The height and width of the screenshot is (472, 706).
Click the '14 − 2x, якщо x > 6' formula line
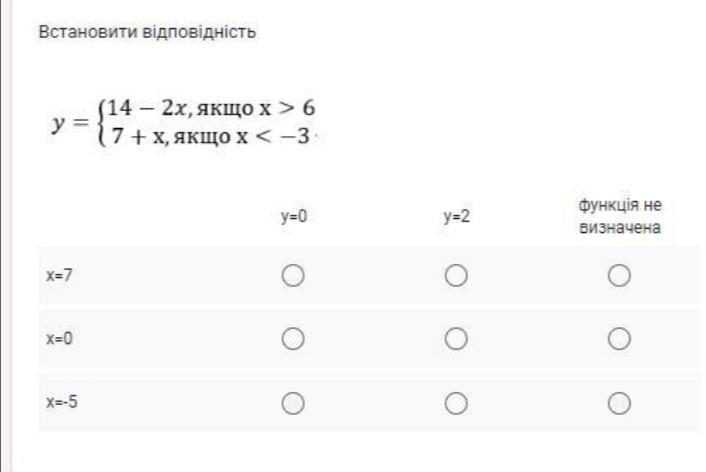[213, 108]
